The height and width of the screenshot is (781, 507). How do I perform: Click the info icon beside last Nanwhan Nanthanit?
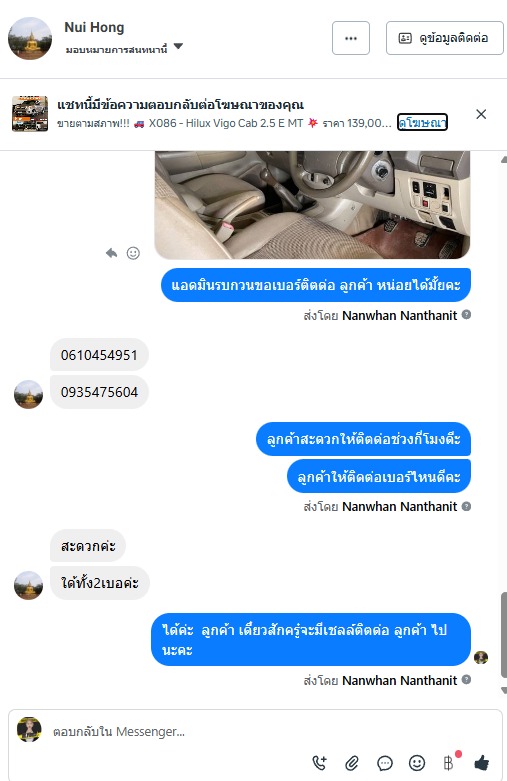(x=466, y=679)
